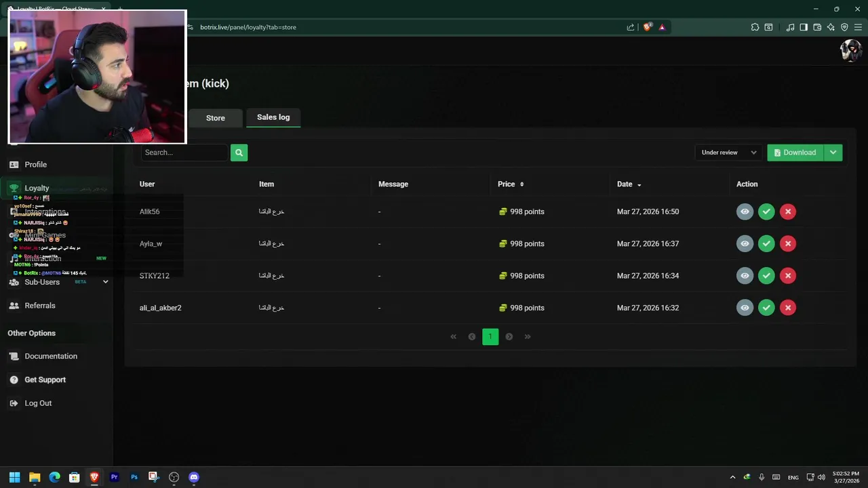Download the sales log
The height and width of the screenshot is (488, 868).
click(795, 152)
